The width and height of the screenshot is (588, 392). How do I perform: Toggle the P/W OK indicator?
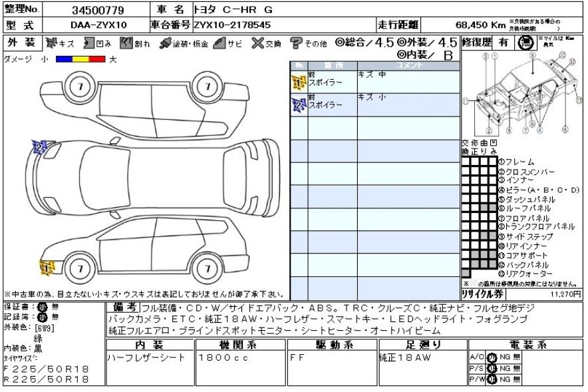pos(492,379)
